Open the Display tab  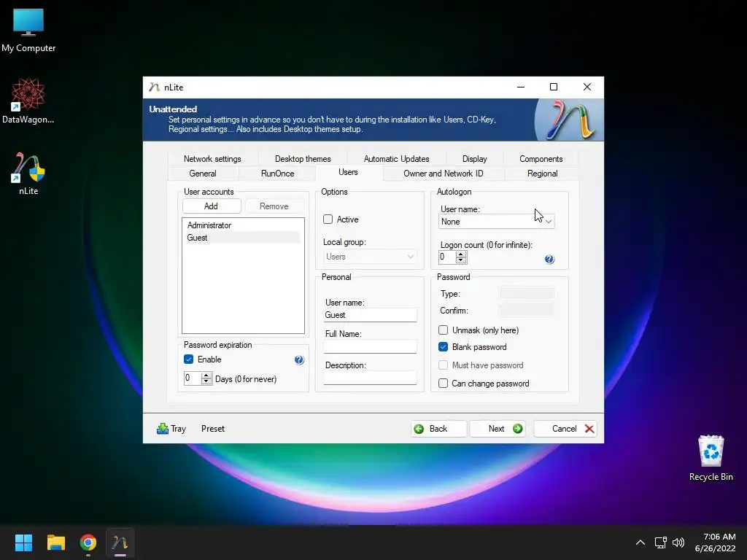coord(474,159)
